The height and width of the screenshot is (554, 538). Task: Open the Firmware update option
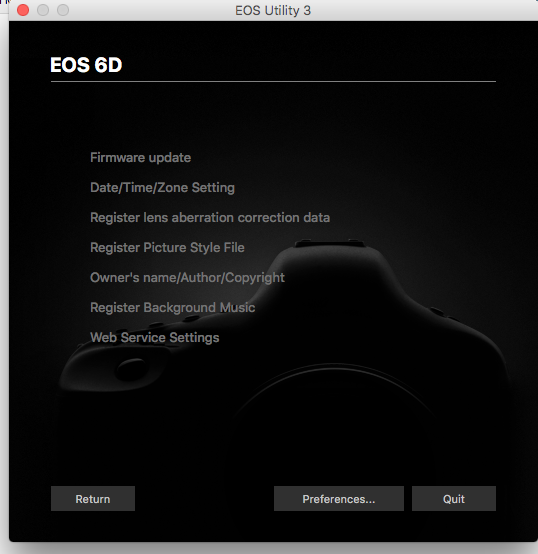(140, 158)
